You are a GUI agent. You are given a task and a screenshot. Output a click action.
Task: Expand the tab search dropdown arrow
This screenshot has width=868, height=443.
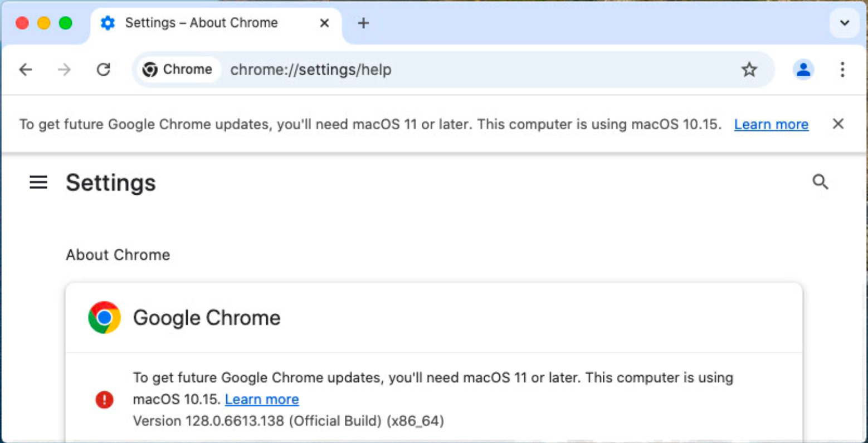point(845,23)
